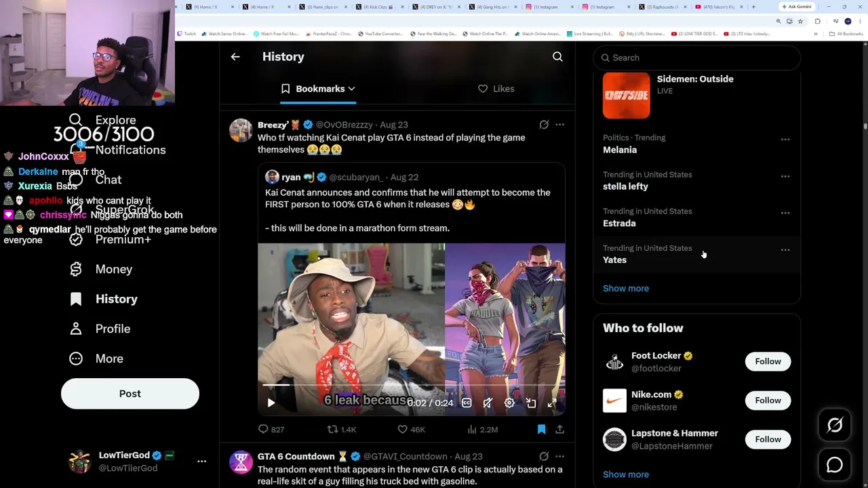868x488 pixels.
Task: Reply to the post with 827 comments
Action: (x=271, y=429)
